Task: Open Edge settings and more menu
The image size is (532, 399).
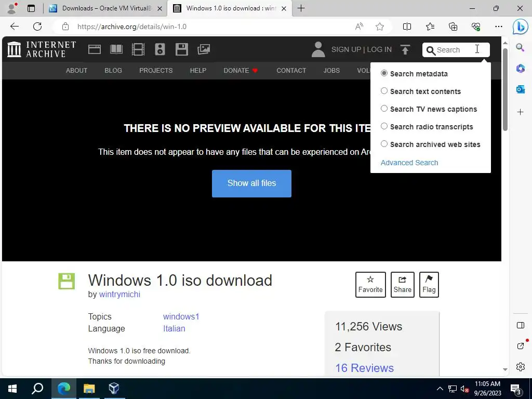Action: click(498, 26)
